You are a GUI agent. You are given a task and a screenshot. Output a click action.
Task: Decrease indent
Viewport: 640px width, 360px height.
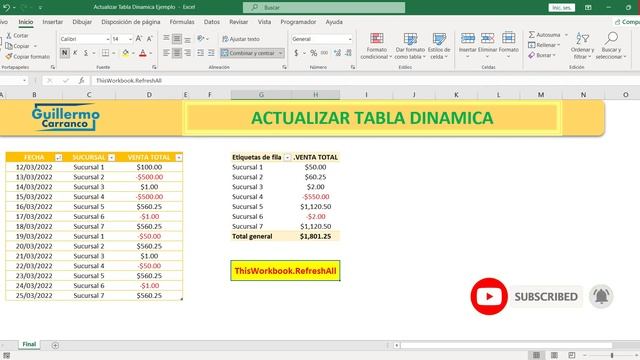coord(200,53)
